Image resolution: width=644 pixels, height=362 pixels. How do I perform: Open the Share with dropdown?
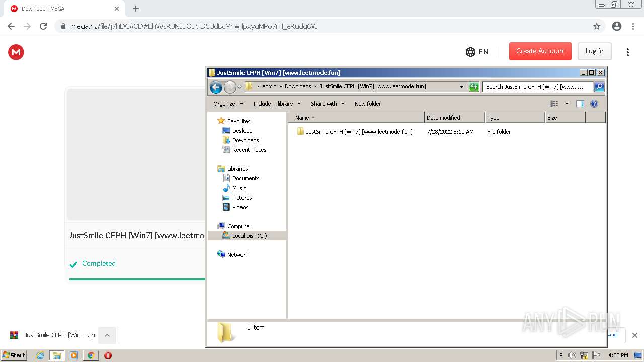328,104
